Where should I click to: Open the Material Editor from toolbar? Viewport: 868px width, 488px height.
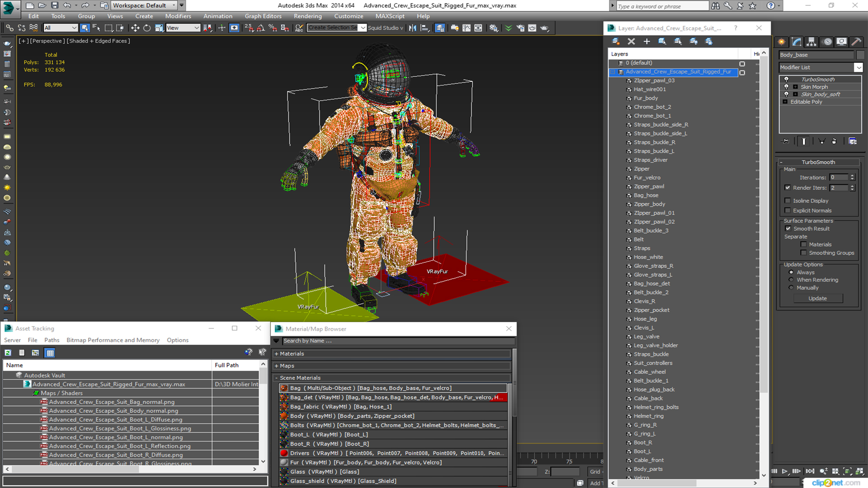coord(494,28)
